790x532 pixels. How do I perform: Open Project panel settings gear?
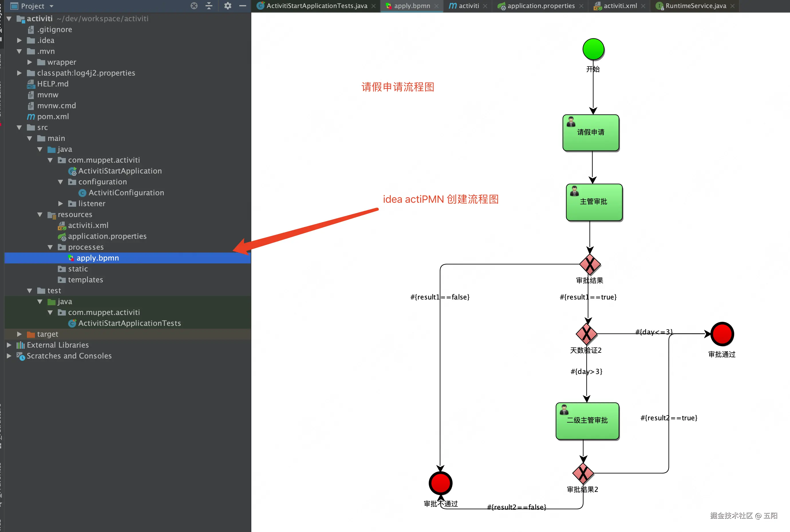(x=228, y=6)
